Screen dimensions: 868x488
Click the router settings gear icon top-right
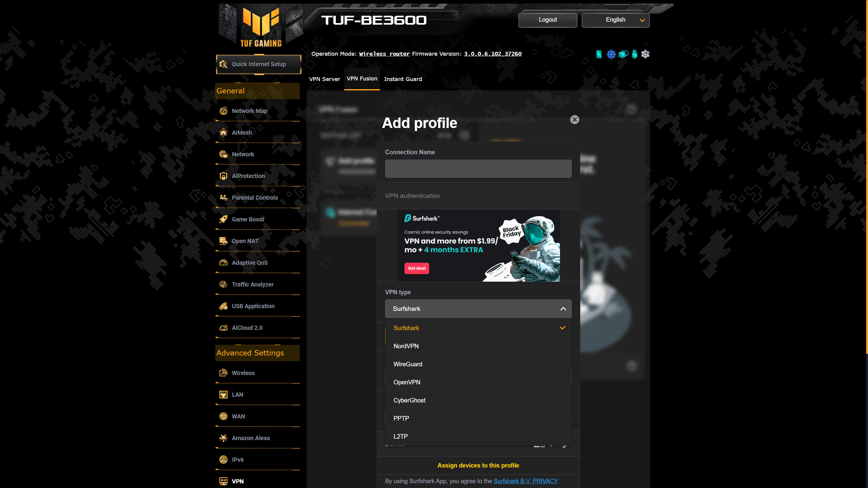click(646, 54)
